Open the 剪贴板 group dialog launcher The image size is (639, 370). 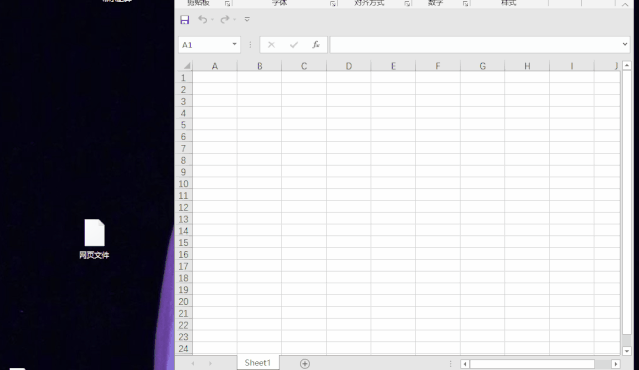pyautogui.click(x=227, y=4)
